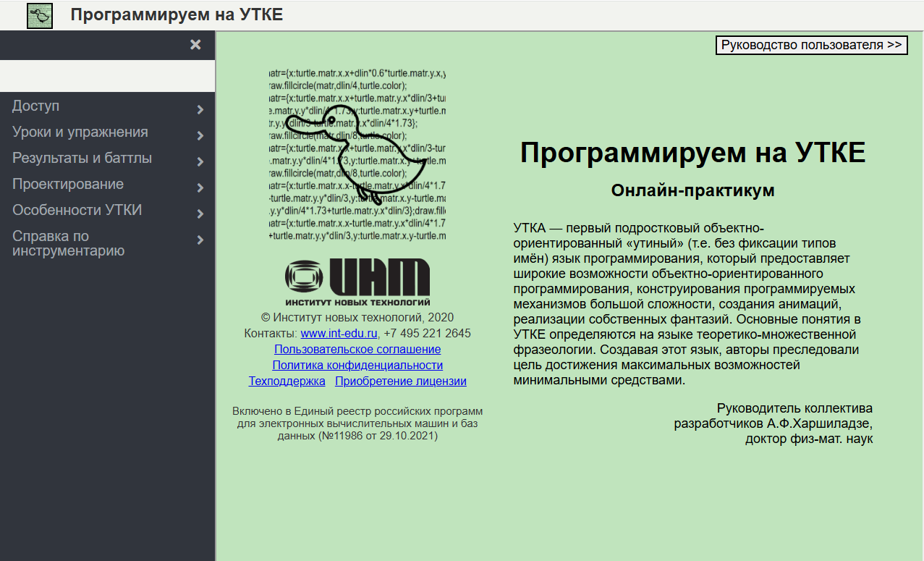
Task: Click the duck logo icon in header
Action: point(40,15)
